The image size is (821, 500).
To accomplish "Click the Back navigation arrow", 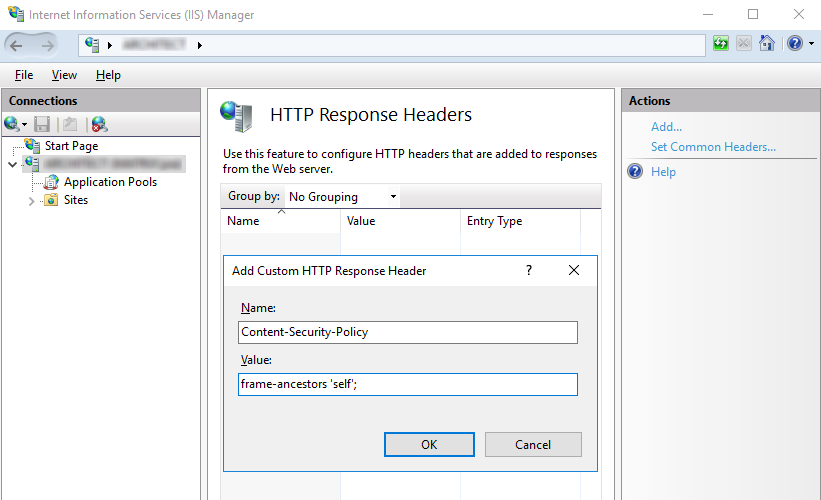I will [x=17, y=45].
